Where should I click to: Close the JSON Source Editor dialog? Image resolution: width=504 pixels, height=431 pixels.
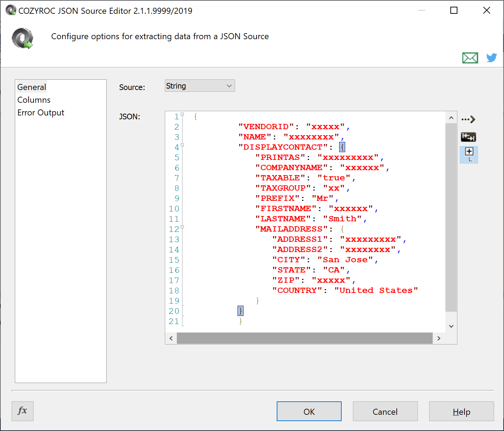[487, 10]
